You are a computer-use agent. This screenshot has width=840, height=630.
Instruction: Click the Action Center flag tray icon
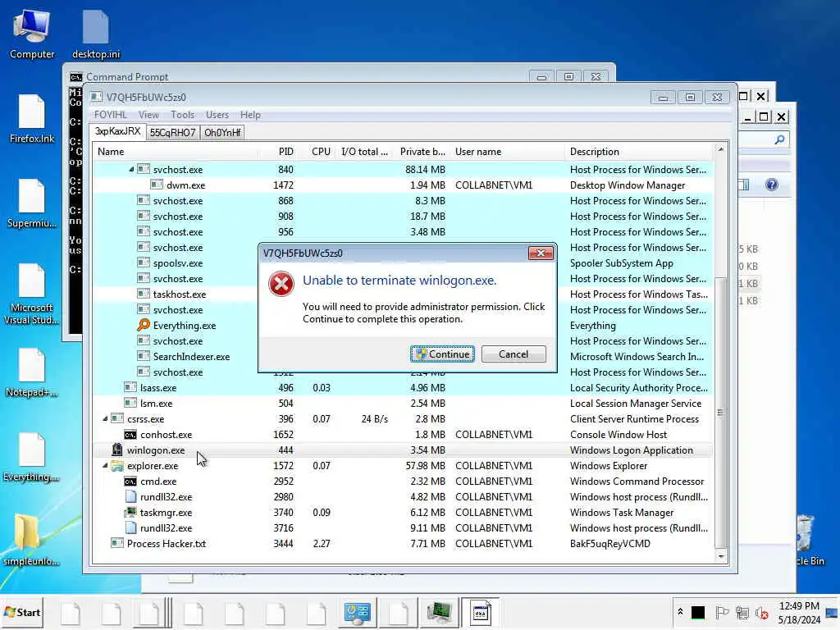pos(722,612)
